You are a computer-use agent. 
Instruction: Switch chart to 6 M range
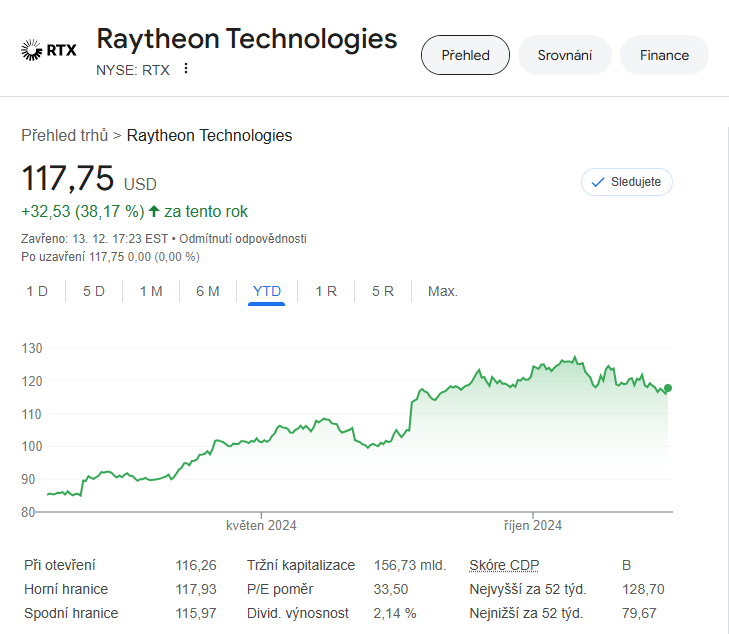[208, 291]
